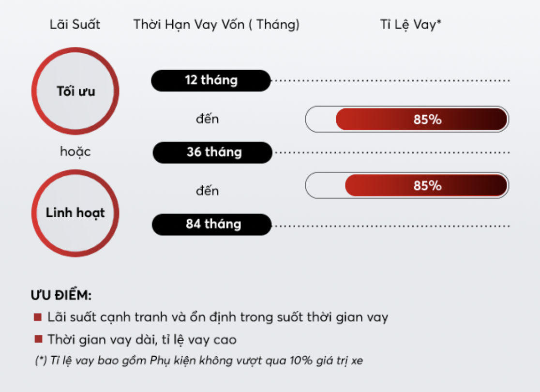Screen dimensions: 540x392
Task: Select the Linh hoạt interest rate circle
Action: [x=75, y=213]
